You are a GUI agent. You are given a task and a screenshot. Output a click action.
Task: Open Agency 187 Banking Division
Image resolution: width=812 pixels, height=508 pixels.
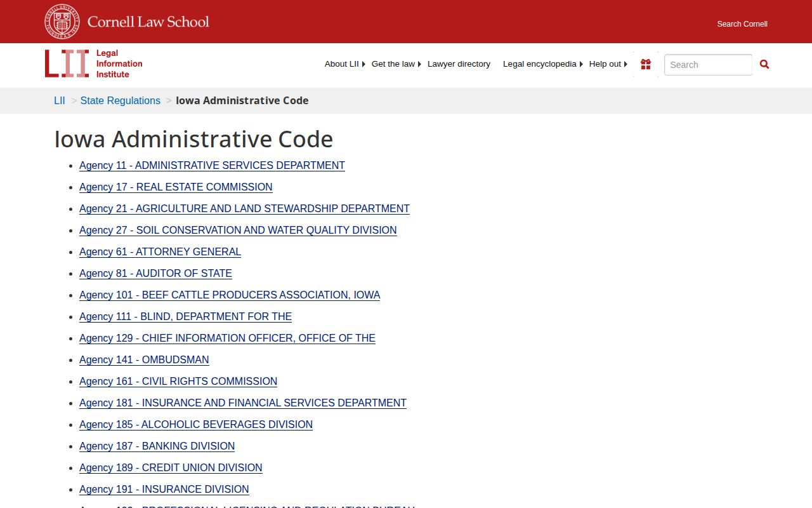[x=157, y=446]
